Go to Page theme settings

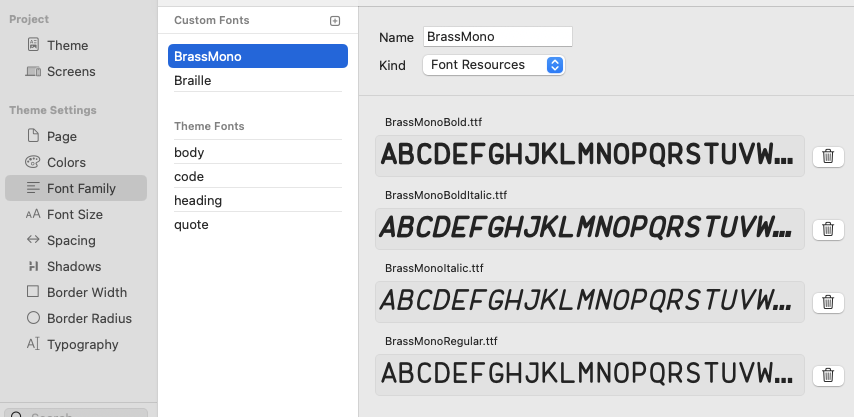pyautogui.click(x=61, y=136)
